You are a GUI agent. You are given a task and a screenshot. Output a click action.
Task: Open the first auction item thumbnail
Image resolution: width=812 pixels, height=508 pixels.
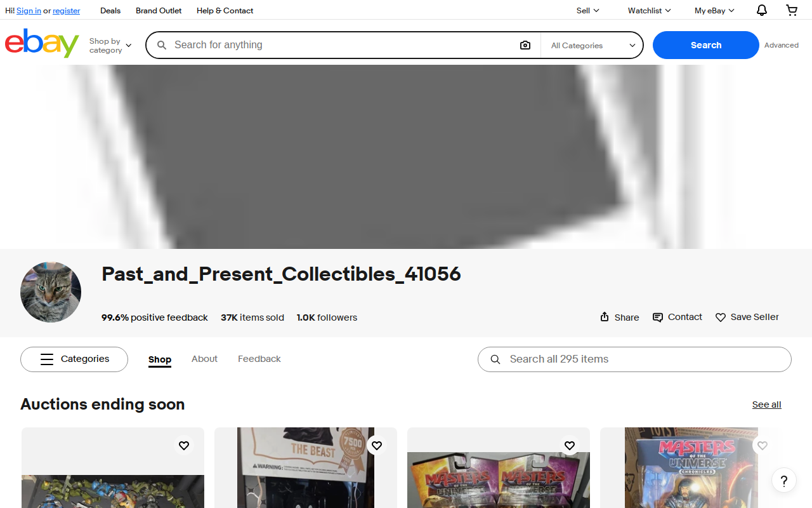113,468
